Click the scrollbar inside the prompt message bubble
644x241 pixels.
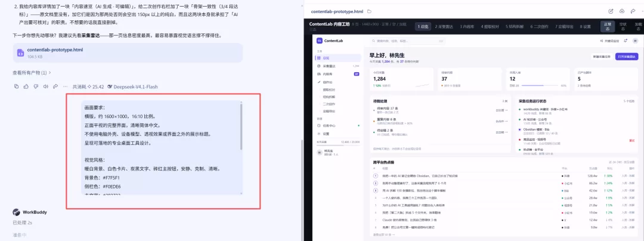(x=241, y=127)
